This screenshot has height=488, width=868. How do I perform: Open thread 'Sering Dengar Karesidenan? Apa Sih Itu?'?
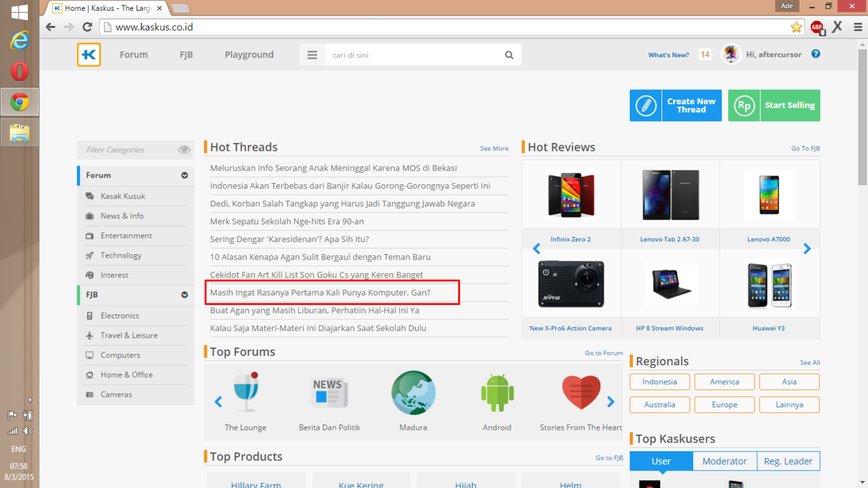290,239
